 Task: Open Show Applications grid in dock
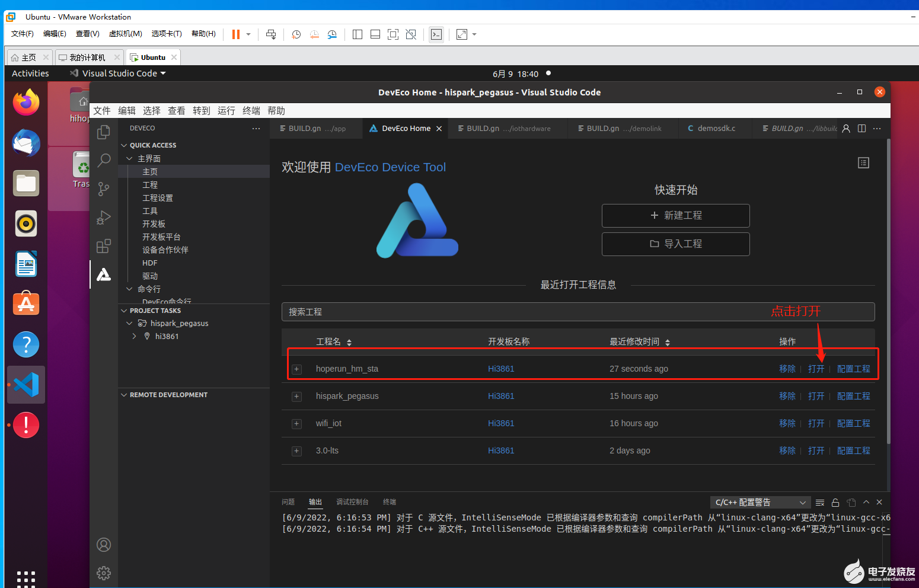click(x=26, y=579)
